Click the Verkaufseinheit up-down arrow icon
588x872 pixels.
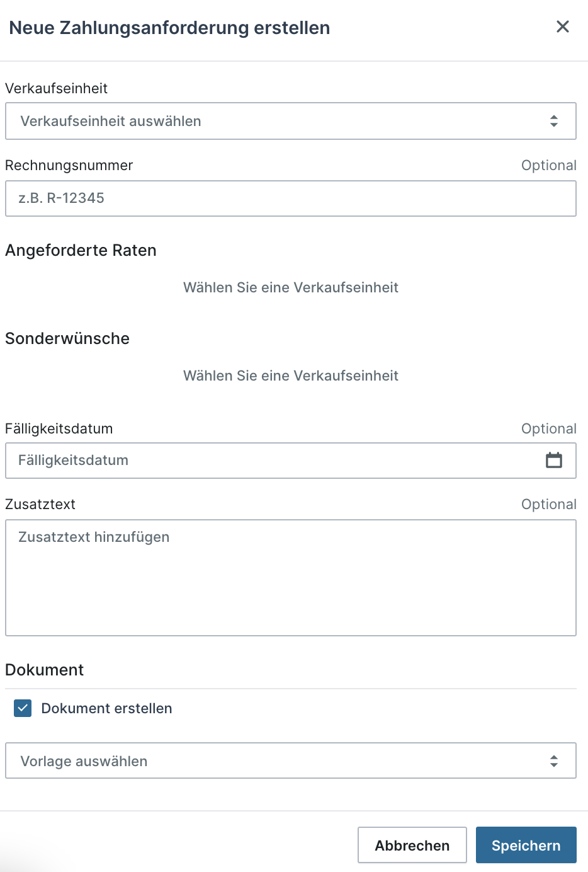(x=554, y=121)
